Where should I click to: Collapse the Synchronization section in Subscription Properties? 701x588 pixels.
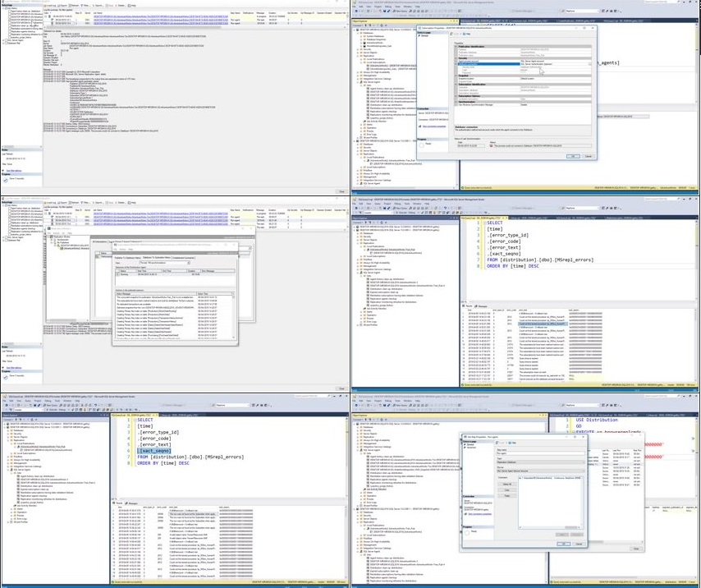coord(456,102)
